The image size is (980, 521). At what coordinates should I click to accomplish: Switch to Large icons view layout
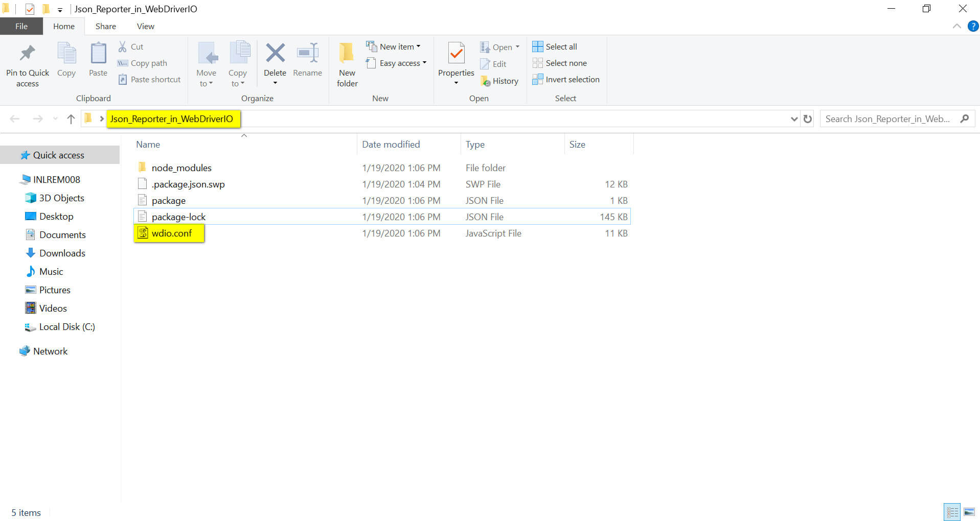969,512
